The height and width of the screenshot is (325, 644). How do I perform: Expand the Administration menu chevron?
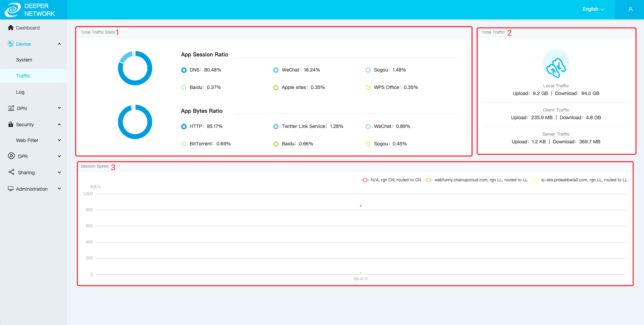tap(59, 189)
